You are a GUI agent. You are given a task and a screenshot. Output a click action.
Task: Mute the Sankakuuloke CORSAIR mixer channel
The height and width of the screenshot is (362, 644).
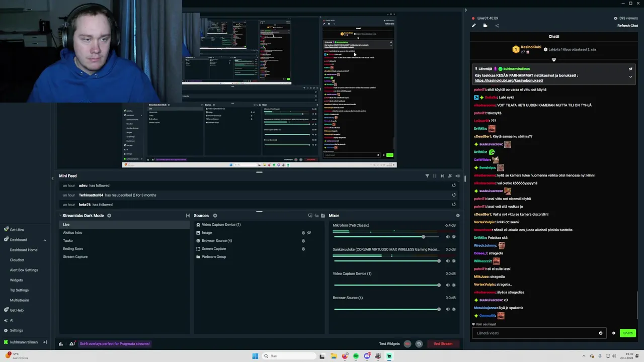pyautogui.click(x=447, y=261)
